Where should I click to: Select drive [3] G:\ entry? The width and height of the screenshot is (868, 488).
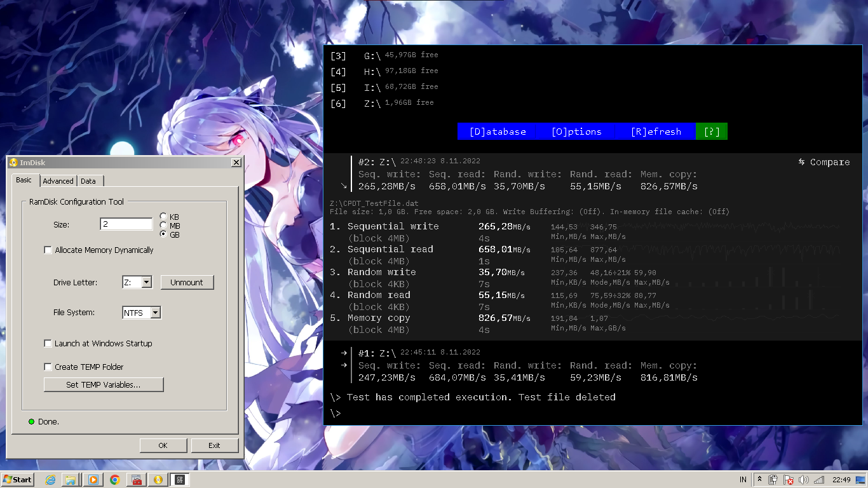pyautogui.click(x=384, y=55)
